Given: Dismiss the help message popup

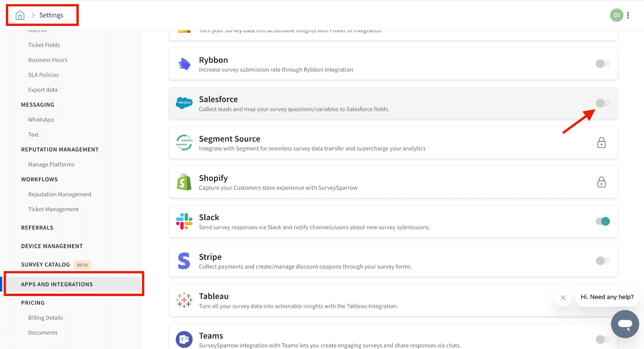Looking at the screenshot, I should pyautogui.click(x=563, y=298).
